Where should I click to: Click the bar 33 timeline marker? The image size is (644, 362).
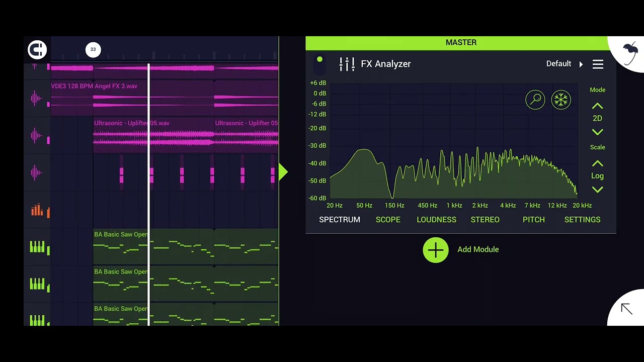coord(93,49)
